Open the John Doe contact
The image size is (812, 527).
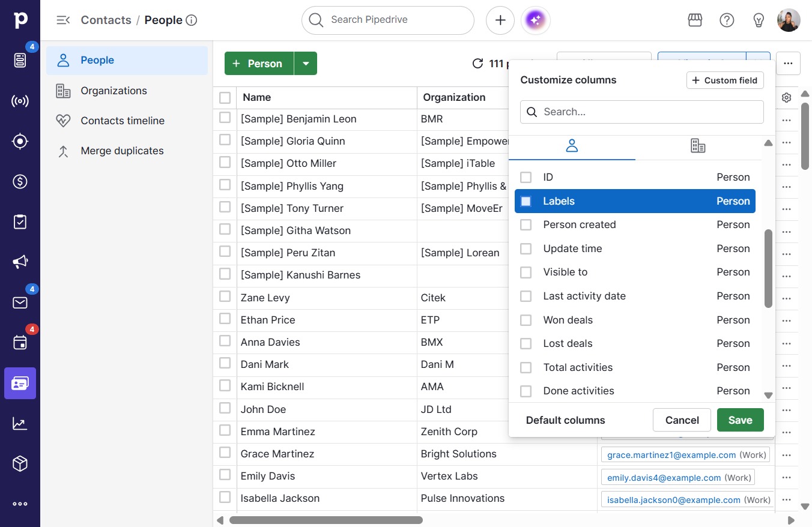click(263, 409)
